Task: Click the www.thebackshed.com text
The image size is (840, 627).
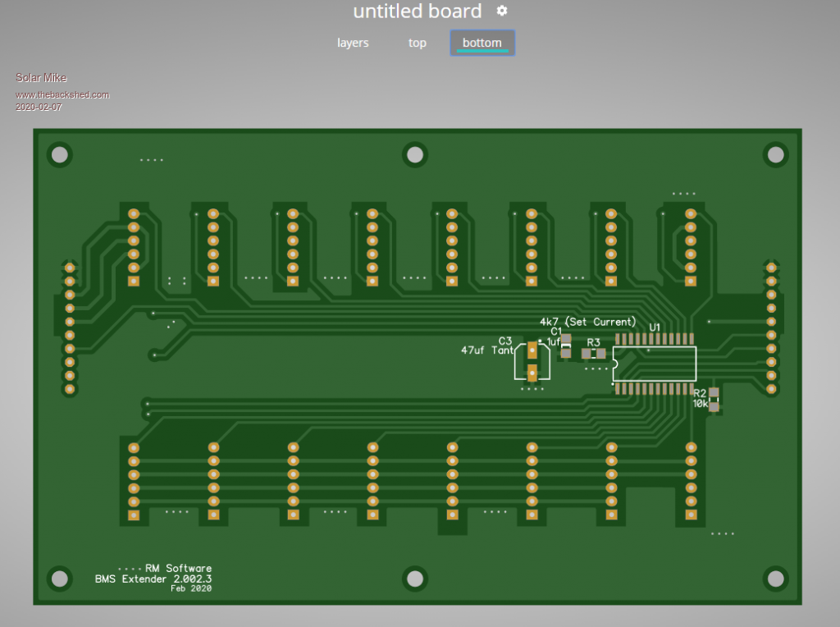Action: (x=62, y=94)
